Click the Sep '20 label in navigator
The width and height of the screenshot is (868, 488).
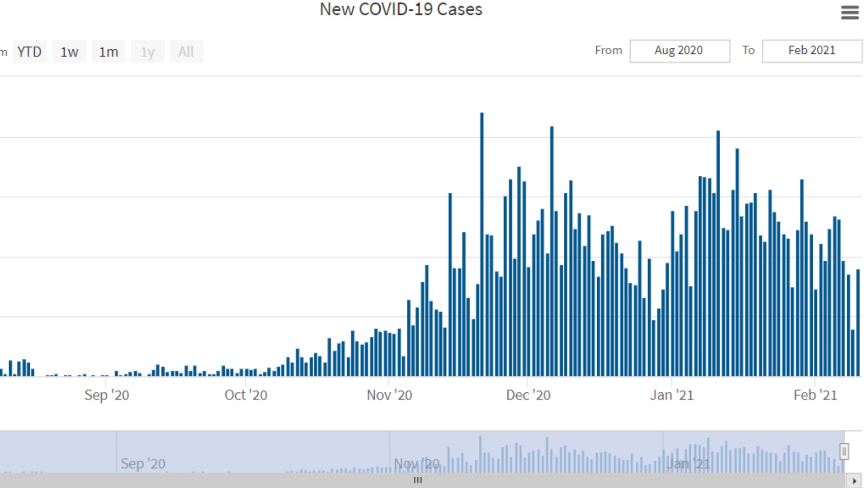pos(143,464)
